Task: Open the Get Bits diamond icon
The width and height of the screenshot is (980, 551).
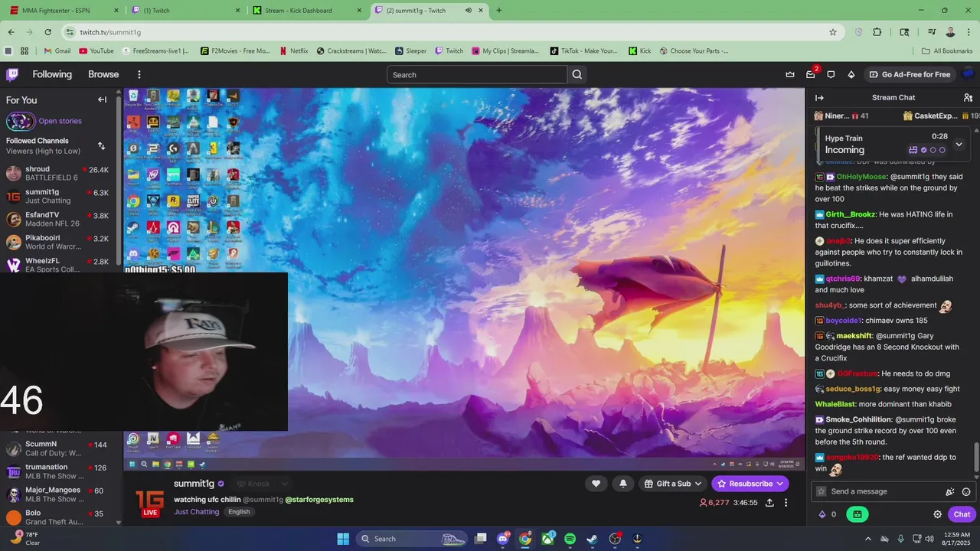Action: [851, 74]
